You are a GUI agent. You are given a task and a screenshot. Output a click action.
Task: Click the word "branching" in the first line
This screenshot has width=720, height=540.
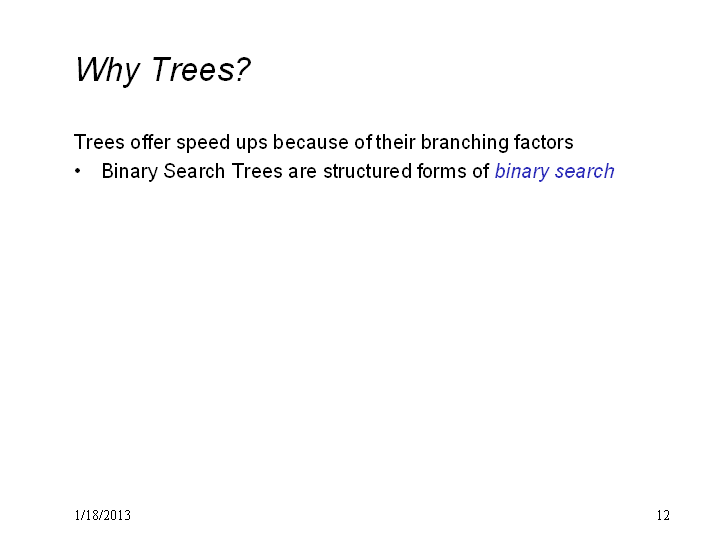[x=465, y=143]
